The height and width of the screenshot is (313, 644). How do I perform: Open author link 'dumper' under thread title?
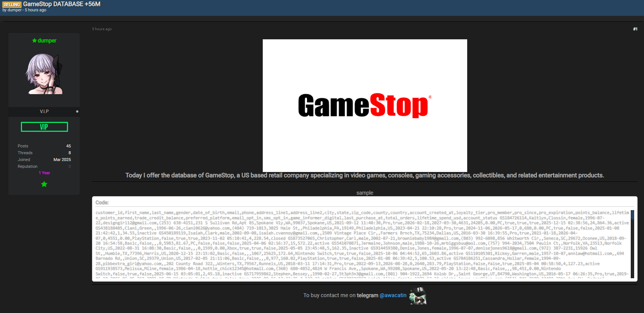point(14,10)
